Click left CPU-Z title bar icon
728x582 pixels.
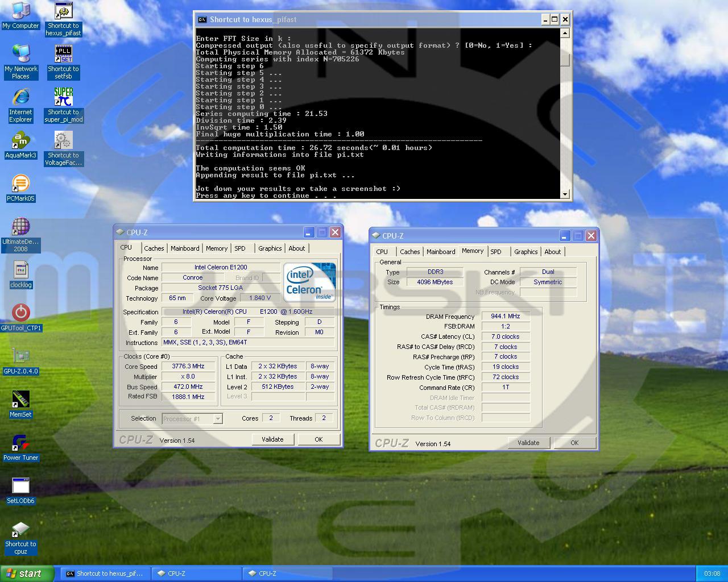point(120,232)
